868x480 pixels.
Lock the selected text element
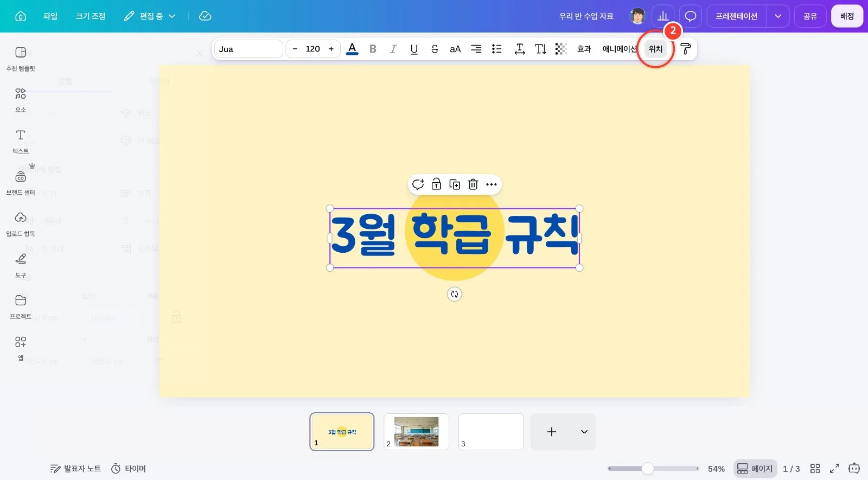[x=436, y=184]
